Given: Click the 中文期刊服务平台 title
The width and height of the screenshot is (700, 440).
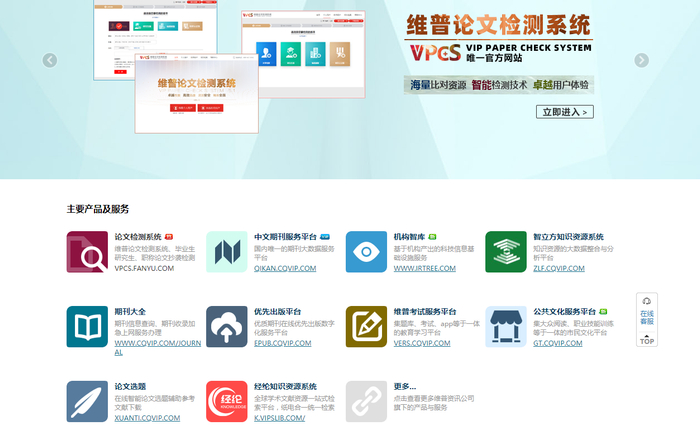Looking at the screenshot, I should pos(285,237).
